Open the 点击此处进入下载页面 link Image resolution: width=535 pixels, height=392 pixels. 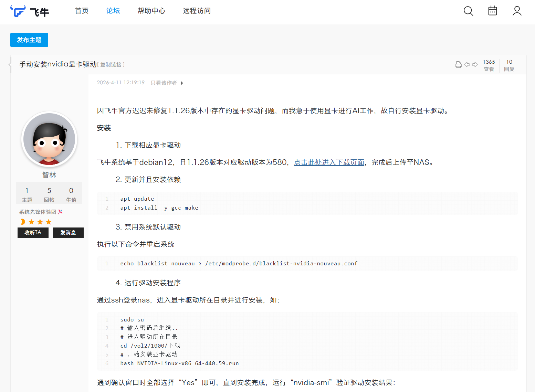tap(329, 162)
